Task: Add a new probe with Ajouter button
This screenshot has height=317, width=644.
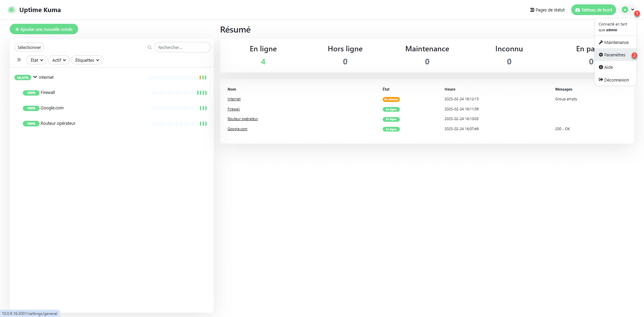Action: click(44, 30)
